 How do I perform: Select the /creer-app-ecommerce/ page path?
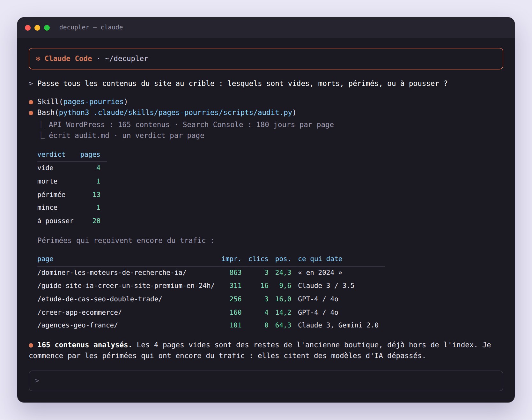(79, 312)
